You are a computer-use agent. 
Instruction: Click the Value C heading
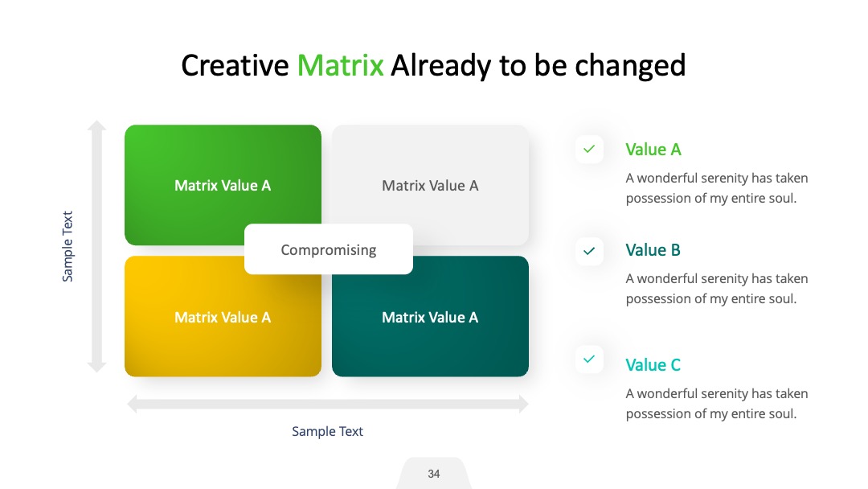pyautogui.click(x=653, y=365)
